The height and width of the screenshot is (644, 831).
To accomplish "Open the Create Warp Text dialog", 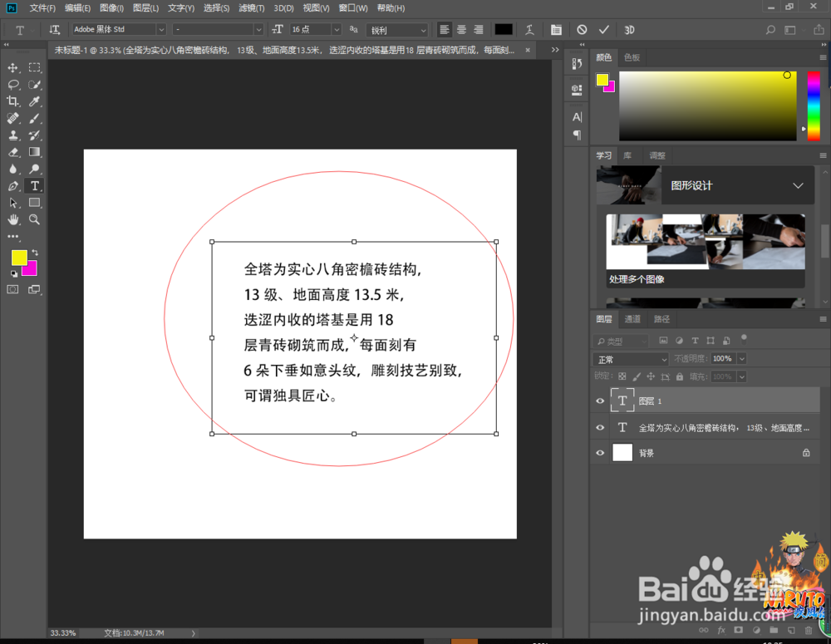I will pyautogui.click(x=529, y=30).
